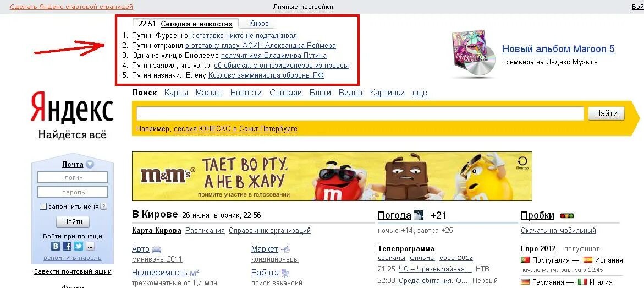Open the Маркет search tab

209,93
